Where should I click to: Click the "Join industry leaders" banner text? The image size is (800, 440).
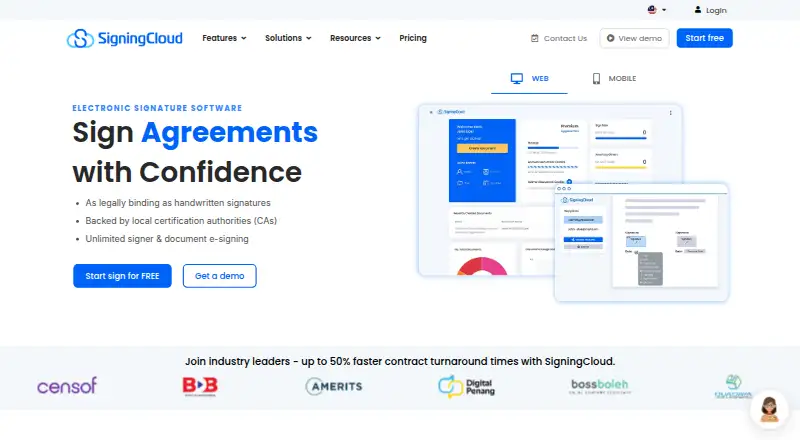click(x=400, y=361)
